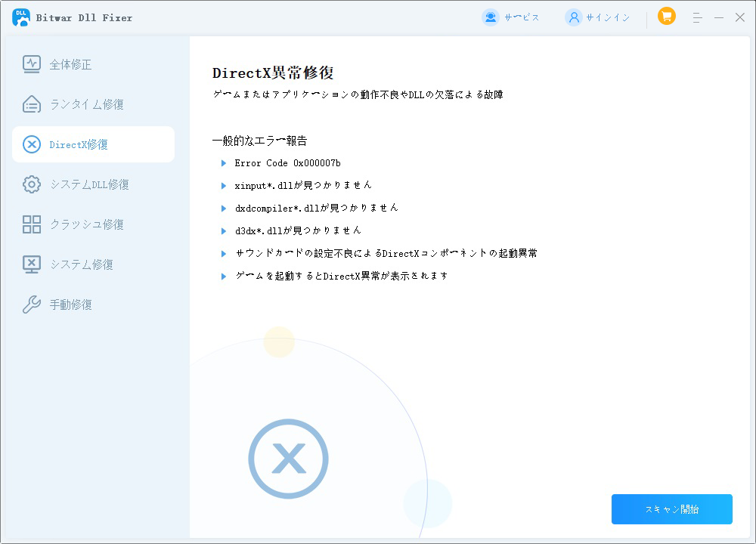This screenshot has height=544, width=756.
Task: Switch to ランタイム修復 tab
Action: coord(93,104)
